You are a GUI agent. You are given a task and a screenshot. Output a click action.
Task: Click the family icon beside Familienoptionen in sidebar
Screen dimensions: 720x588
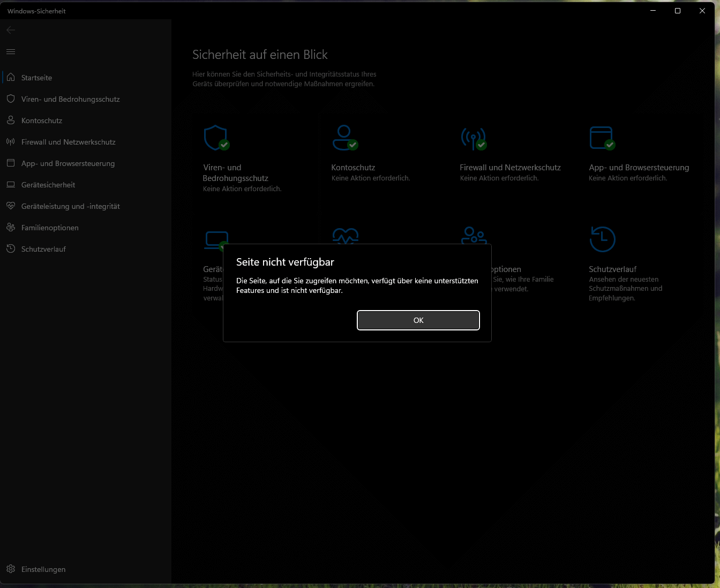click(x=11, y=228)
